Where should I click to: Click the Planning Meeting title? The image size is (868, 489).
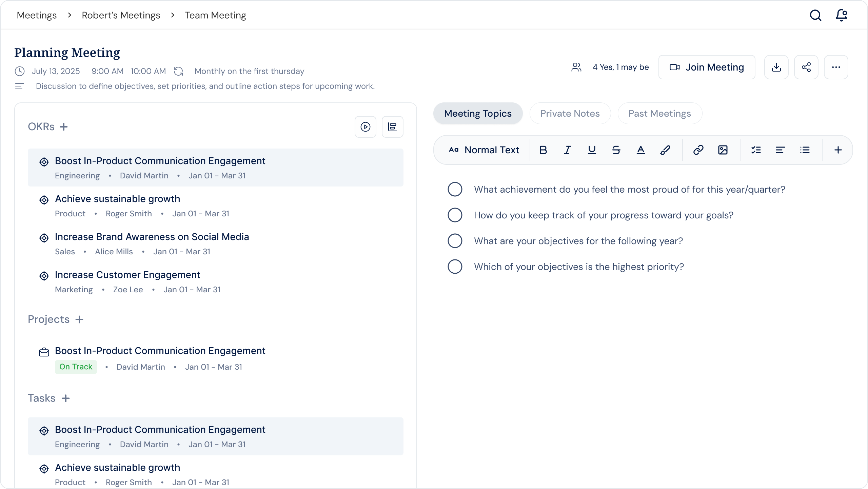coord(67,53)
